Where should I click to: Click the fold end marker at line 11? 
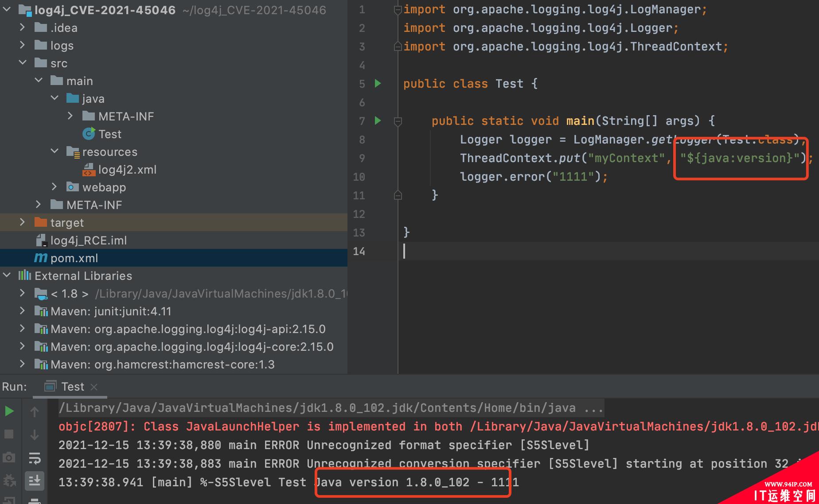(398, 195)
